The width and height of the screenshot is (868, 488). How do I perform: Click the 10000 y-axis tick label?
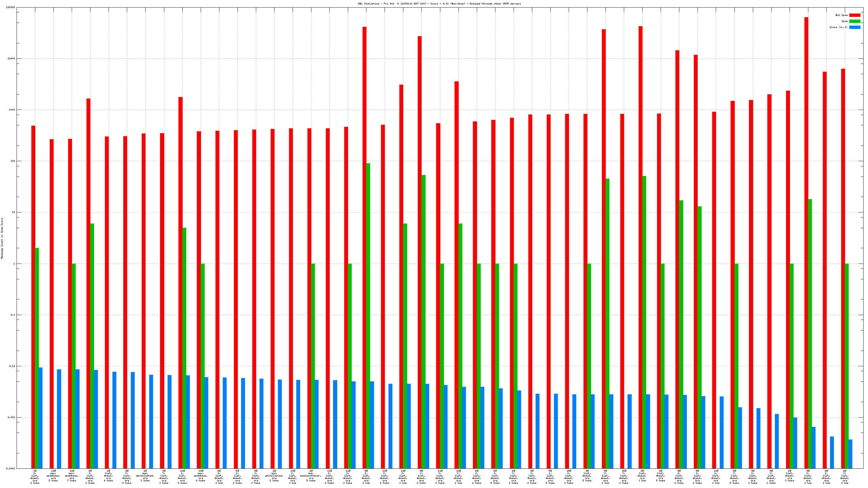pyautogui.click(x=11, y=59)
